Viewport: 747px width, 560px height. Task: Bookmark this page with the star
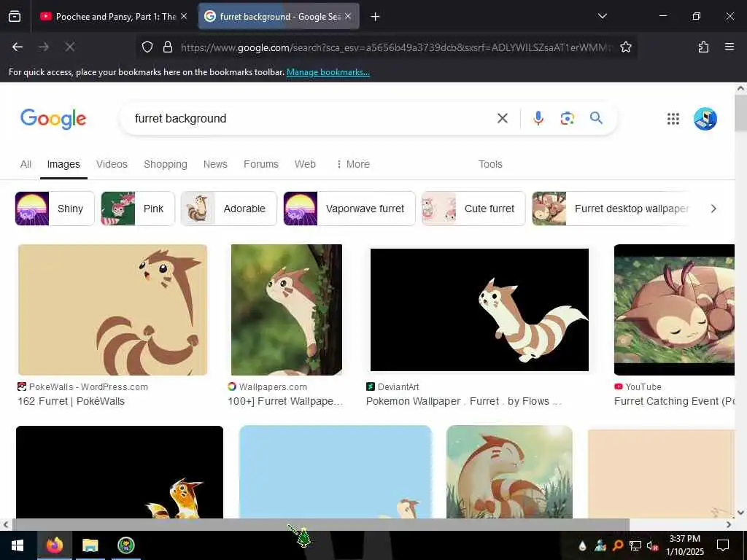(625, 47)
